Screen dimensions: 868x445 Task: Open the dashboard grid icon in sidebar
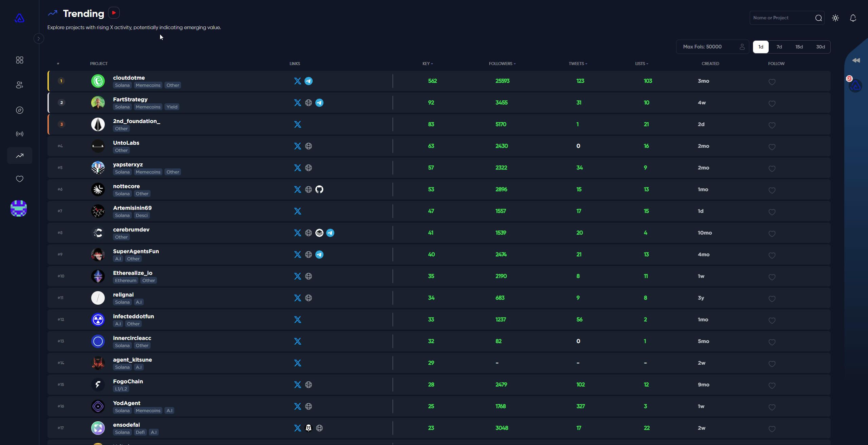tap(20, 60)
